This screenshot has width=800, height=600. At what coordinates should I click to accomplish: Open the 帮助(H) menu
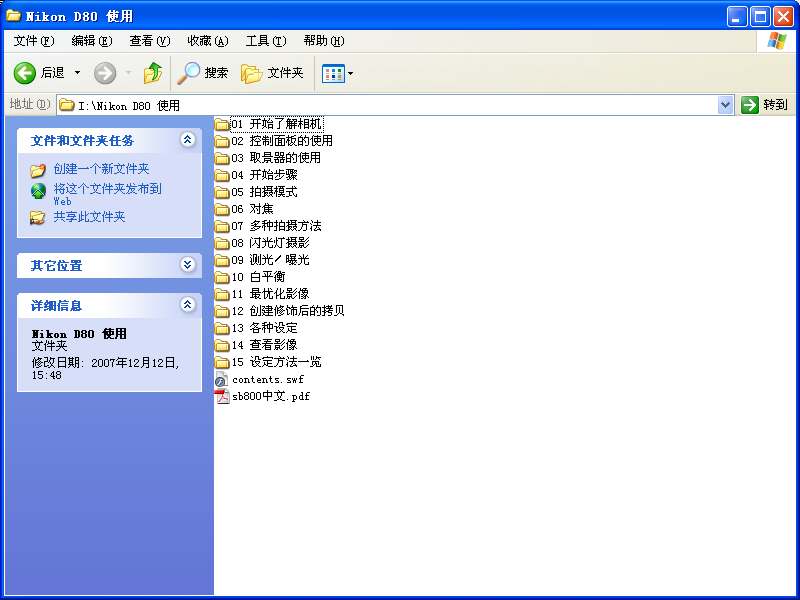(x=323, y=41)
